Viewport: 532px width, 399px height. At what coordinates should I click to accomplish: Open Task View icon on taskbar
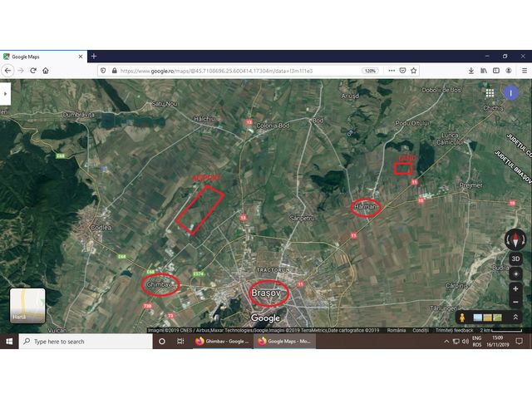180,342
